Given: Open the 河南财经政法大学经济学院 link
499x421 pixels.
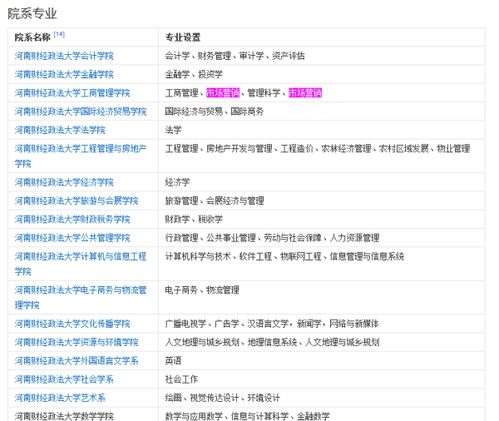Looking at the screenshot, I should tap(64, 182).
